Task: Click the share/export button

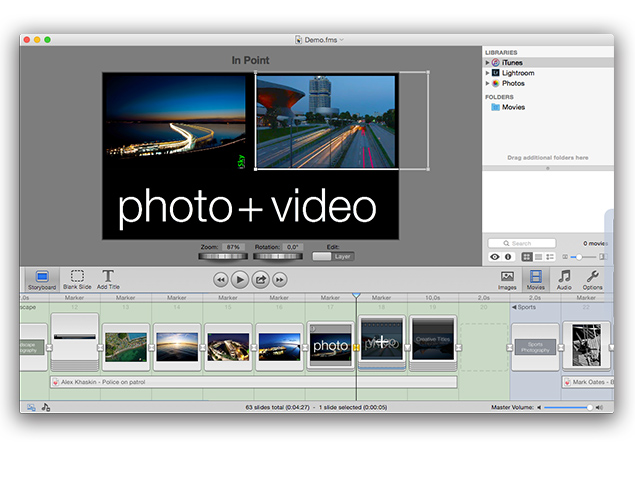Action: click(260, 280)
